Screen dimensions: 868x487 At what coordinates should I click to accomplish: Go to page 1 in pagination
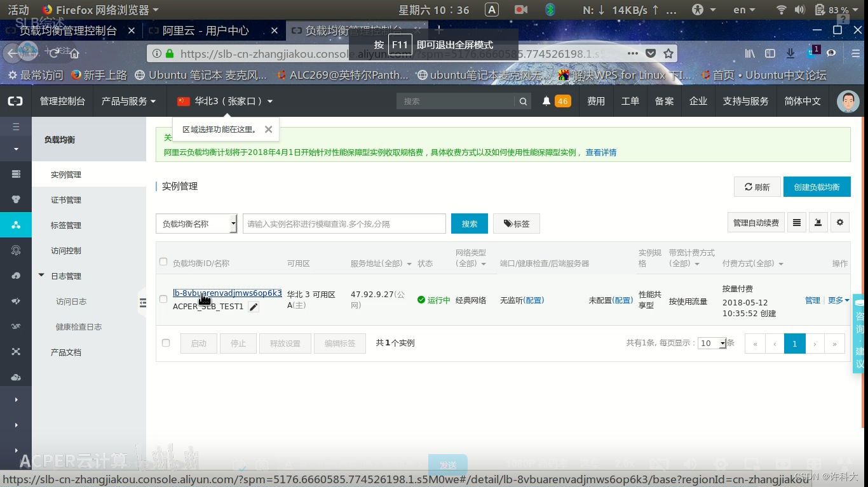pyautogui.click(x=794, y=343)
